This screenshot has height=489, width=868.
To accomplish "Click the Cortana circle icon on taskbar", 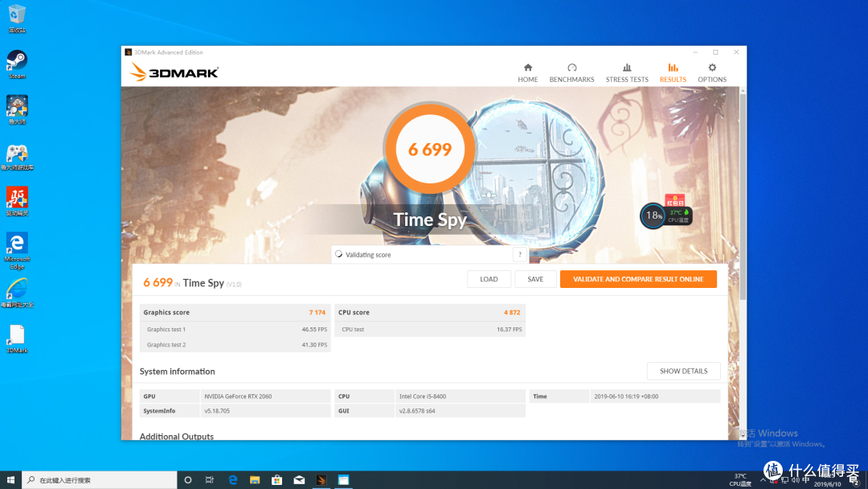I will [187, 480].
